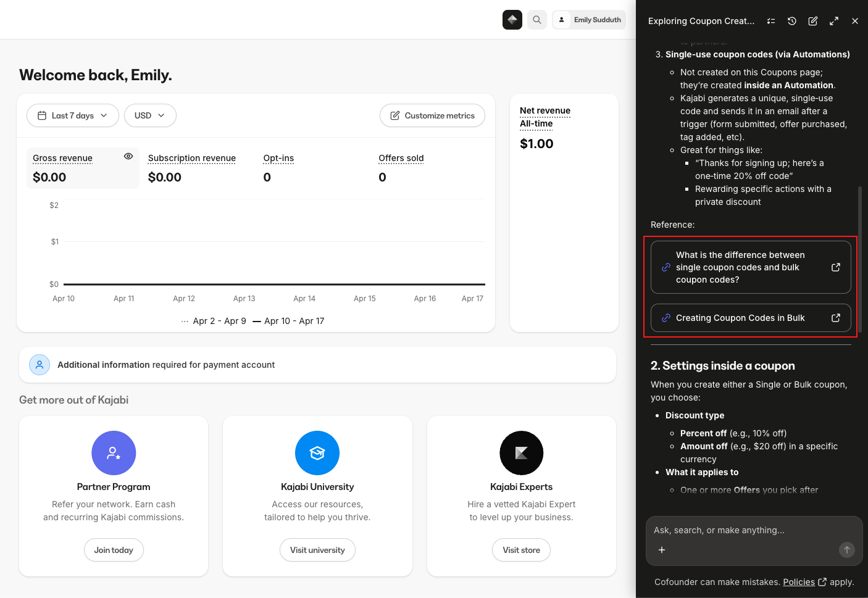Click the Ask, search, or make anything input field

(741, 530)
